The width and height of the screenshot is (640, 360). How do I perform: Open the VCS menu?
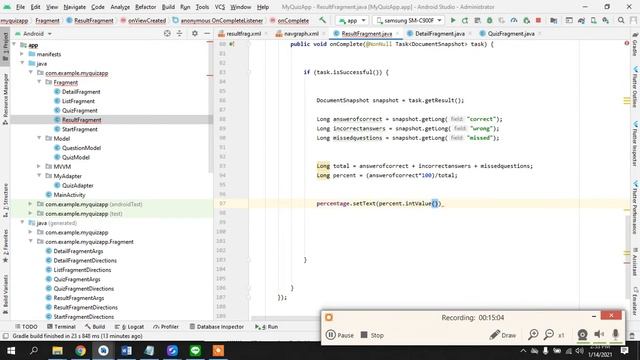(220, 7)
